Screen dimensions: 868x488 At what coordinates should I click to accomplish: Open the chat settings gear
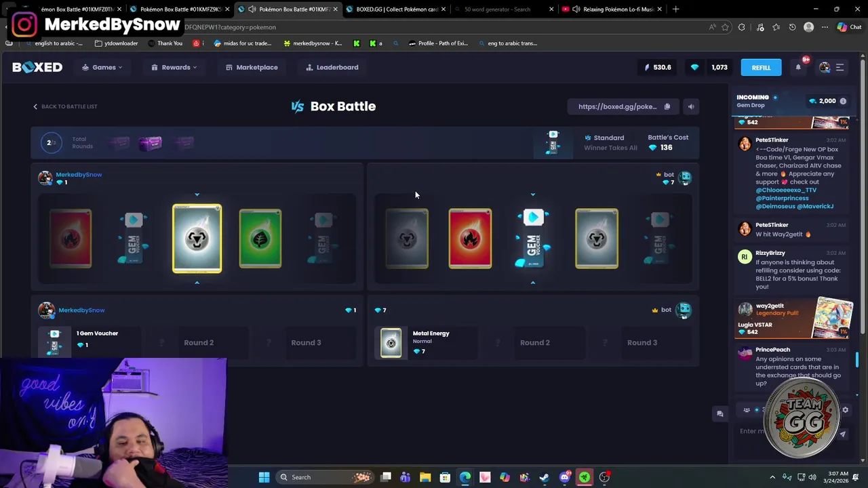(845, 410)
